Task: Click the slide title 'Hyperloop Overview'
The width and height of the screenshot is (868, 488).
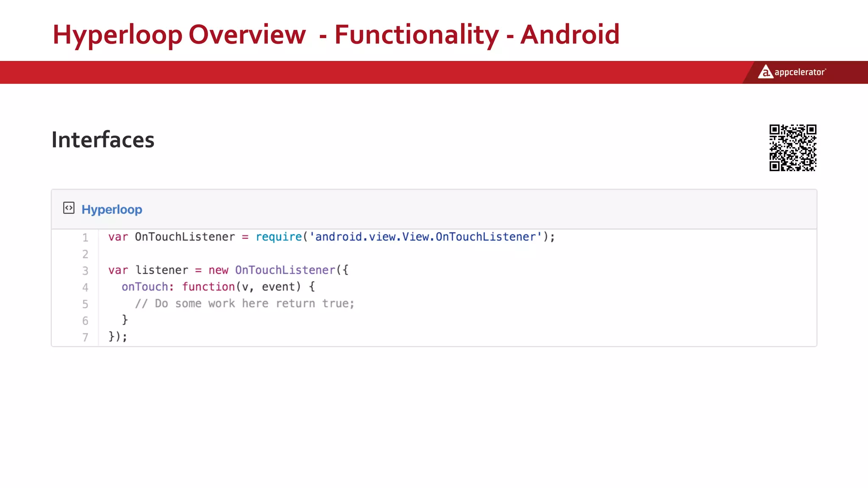Action: [x=179, y=35]
